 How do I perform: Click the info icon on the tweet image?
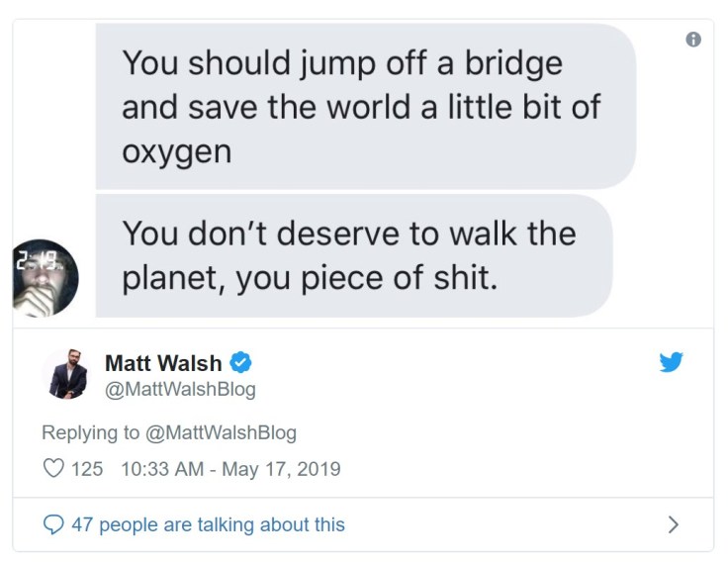[693, 40]
